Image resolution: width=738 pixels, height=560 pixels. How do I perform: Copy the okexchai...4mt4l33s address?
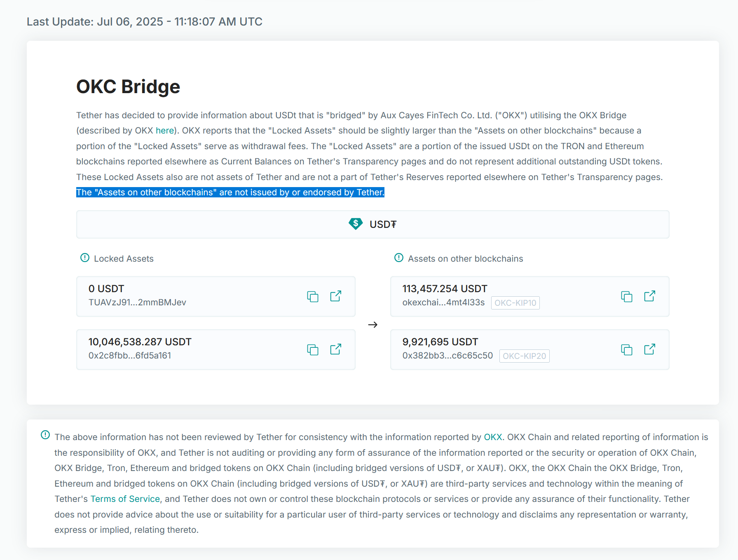[627, 296]
